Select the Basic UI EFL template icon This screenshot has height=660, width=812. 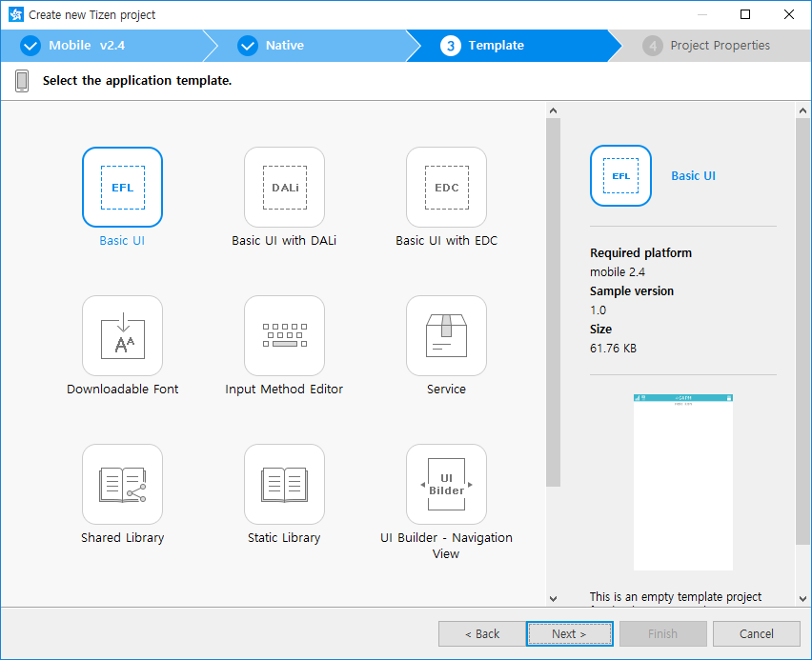tap(122, 187)
